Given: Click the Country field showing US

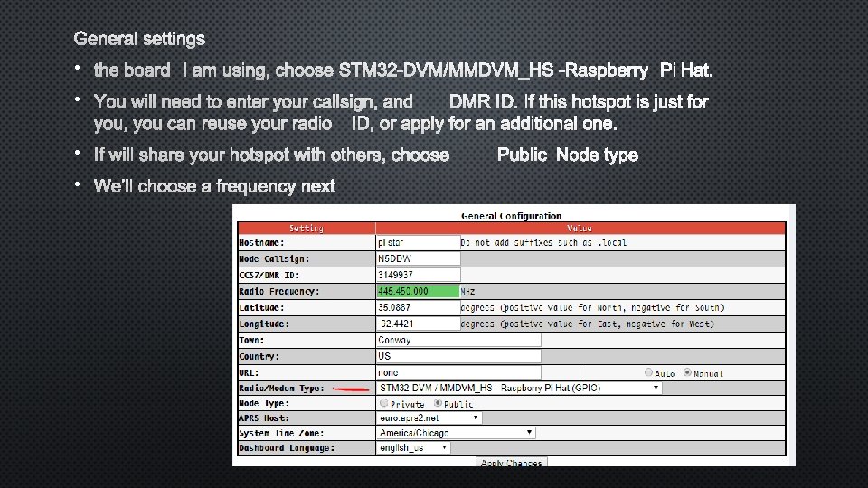Looking at the screenshot, I should [x=458, y=356].
